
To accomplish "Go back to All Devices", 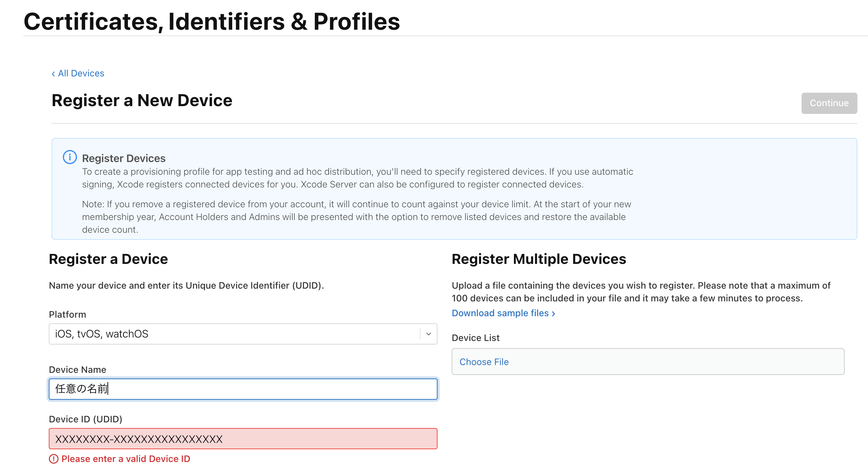I will point(81,73).
